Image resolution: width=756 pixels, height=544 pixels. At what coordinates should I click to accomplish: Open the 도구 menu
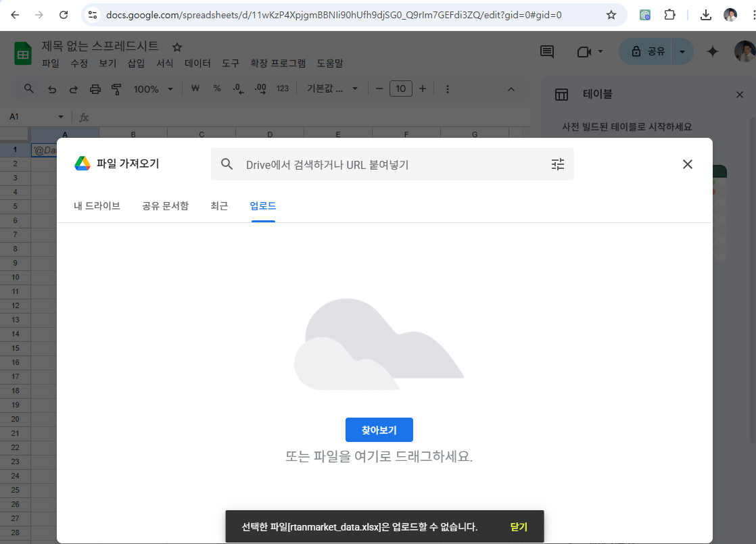pyautogui.click(x=231, y=63)
